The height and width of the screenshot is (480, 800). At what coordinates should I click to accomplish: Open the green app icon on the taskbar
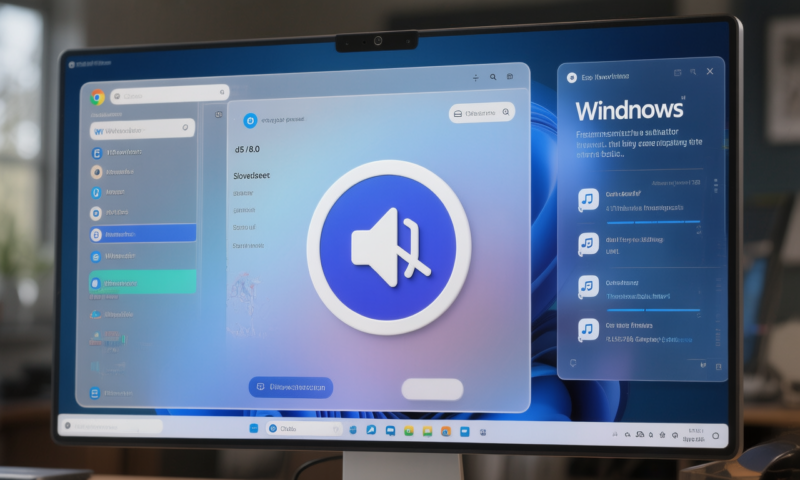click(409, 432)
